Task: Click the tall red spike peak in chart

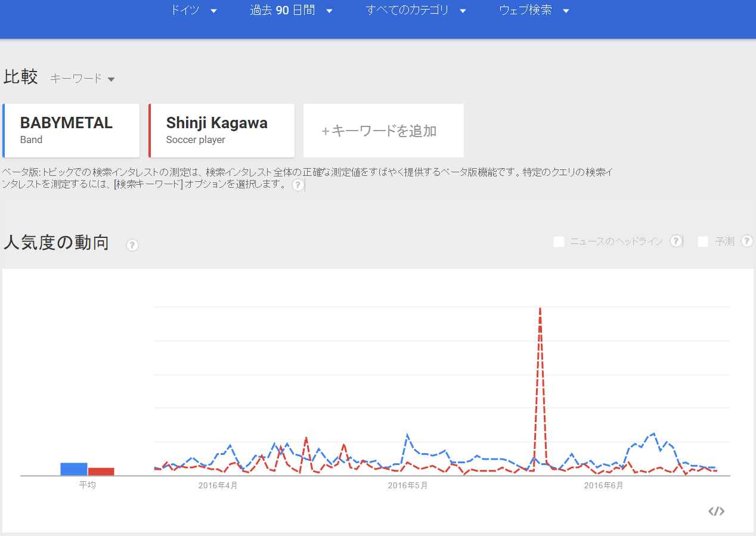Action: 540,309
